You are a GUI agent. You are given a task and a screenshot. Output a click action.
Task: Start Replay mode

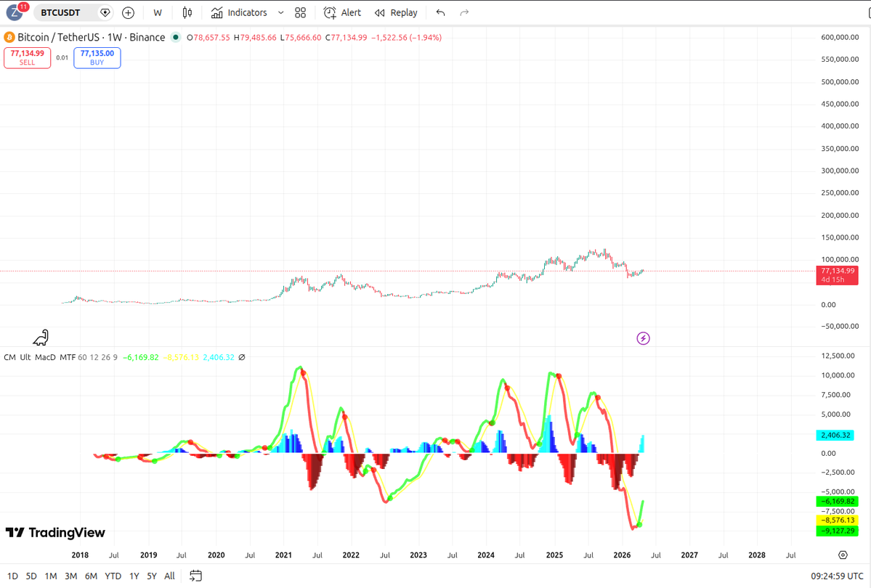click(x=395, y=12)
